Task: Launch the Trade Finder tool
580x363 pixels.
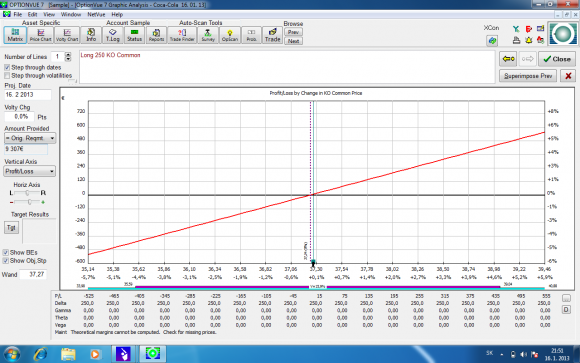Action: (x=182, y=35)
